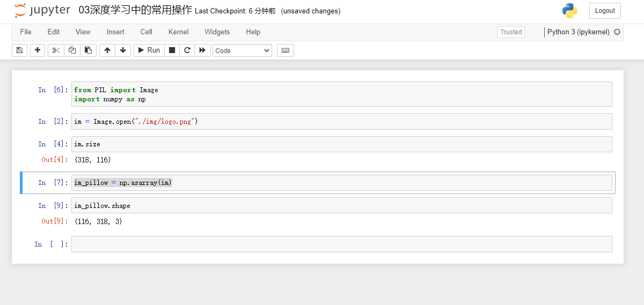644x305 pixels.
Task: Restart kernel and run all fast-forward icon
Action: click(202, 50)
